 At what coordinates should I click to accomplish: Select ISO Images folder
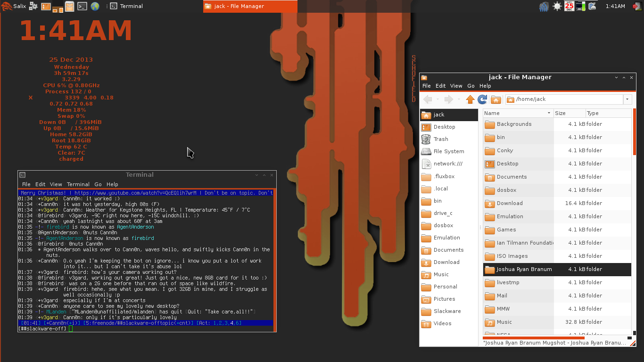(557, 256)
